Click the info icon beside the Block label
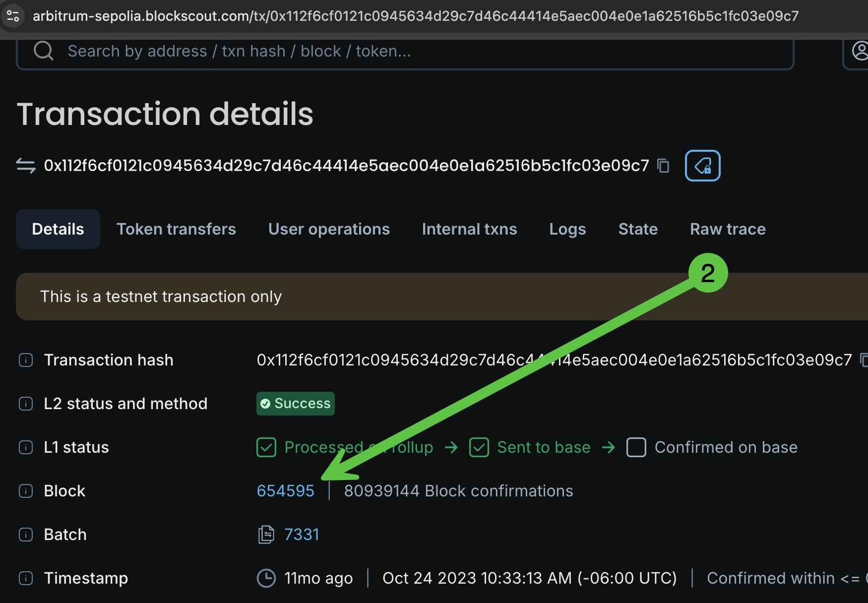 point(25,490)
